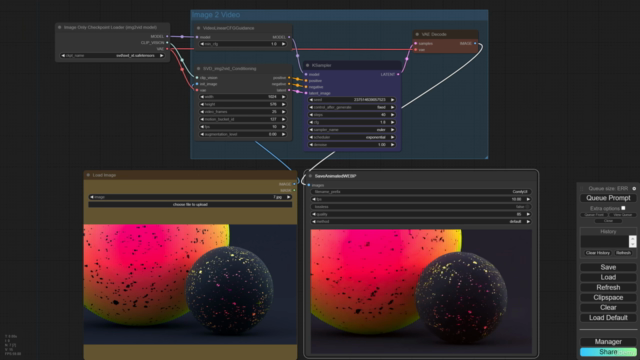Viewport: 640px width, 360px height.
Task: Click the denoise value field in KSampler
Action: point(351,144)
